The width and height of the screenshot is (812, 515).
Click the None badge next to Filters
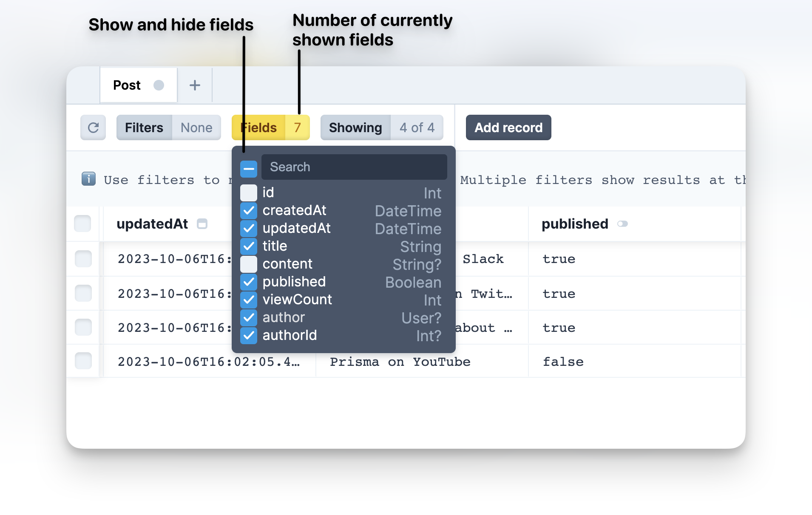[196, 127]
